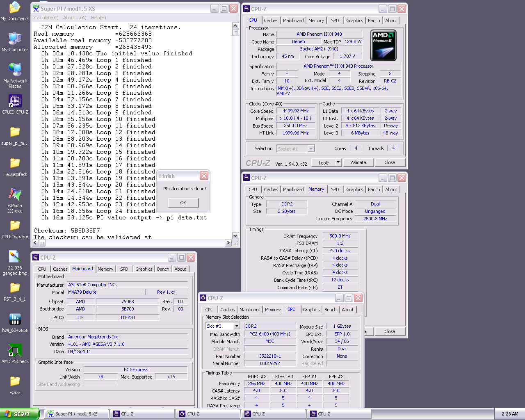Image resolution: width=525 pixels, height=420 pixels.
Task: Switch to Mainboard tab in CPU window
Action: (x=293, y=21)
